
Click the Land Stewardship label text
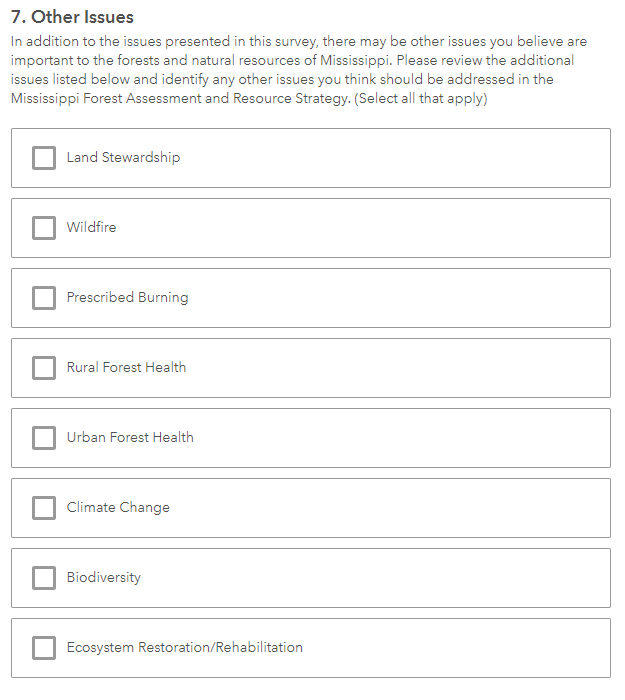(123, 157)
